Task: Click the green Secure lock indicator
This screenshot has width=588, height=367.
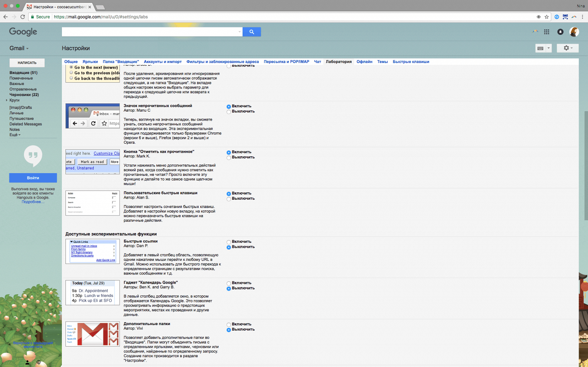Action: click(x=40, y=17)
